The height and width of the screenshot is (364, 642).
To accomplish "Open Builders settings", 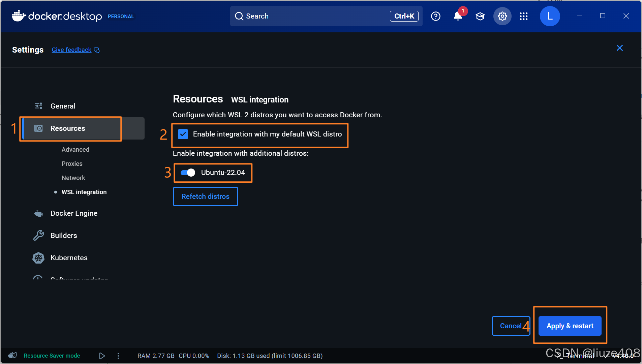I will (x=64, y=236).
